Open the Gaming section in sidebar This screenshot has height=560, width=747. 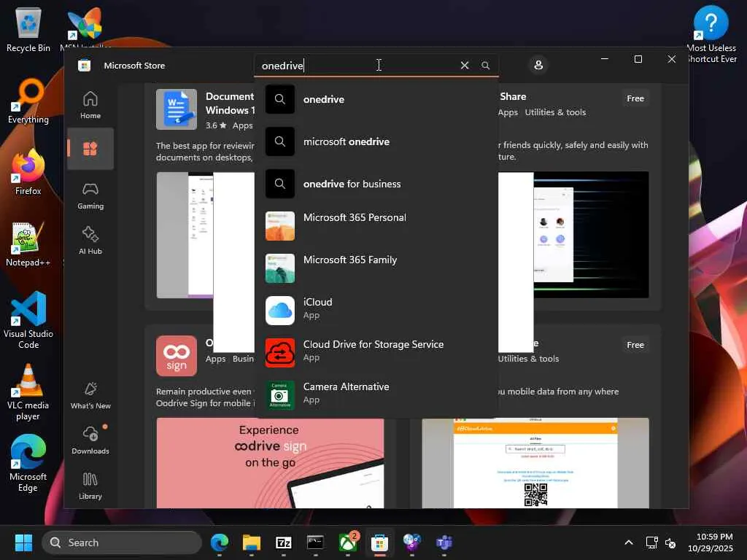pyautogui.click(x=90, y=195)
